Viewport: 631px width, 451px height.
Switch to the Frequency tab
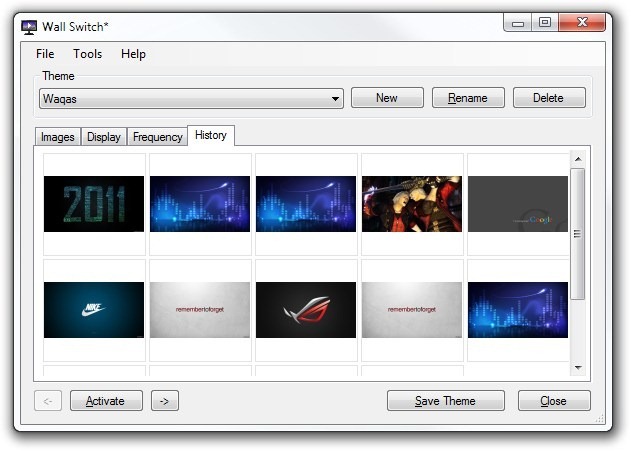click(158, 137)
